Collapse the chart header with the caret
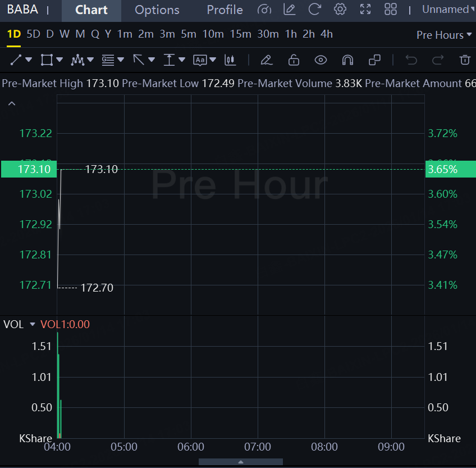 pos(12,103)
